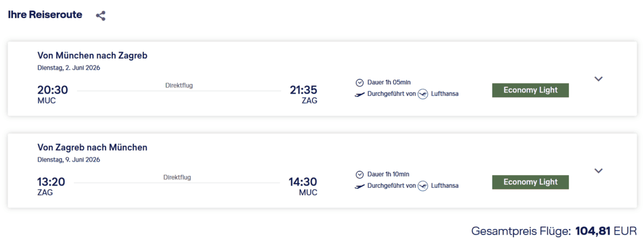Click the airplane icon on the 13:20 ZAG flight
The height and width of the screenshot is (240, 644).
coord(359,186)
